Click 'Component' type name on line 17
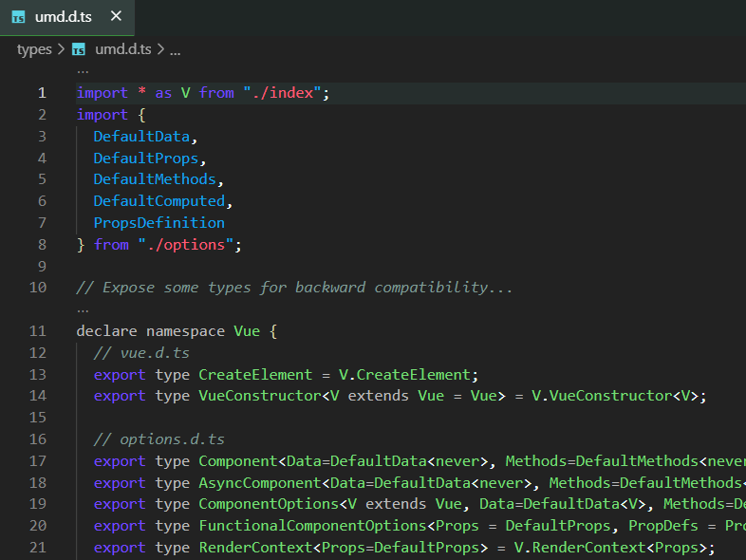The image size is (746, 560). (238, 461)
